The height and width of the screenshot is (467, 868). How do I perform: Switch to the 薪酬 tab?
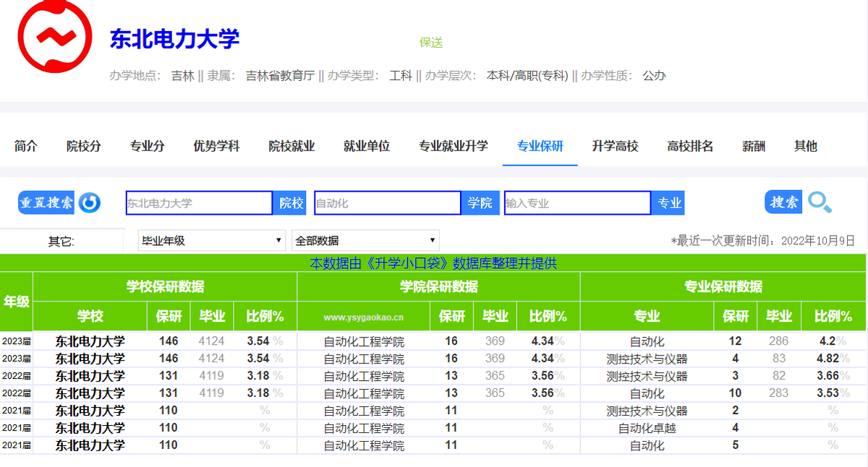point(754,146)
